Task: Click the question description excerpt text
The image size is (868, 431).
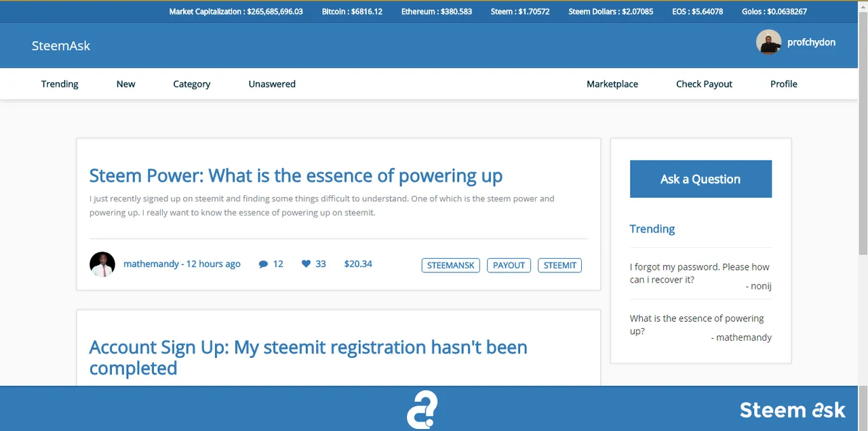Action: click(322, 205)
